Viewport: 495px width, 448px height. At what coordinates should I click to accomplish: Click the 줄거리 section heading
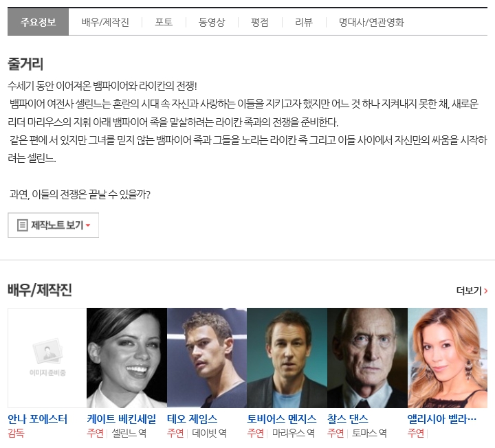25,64
